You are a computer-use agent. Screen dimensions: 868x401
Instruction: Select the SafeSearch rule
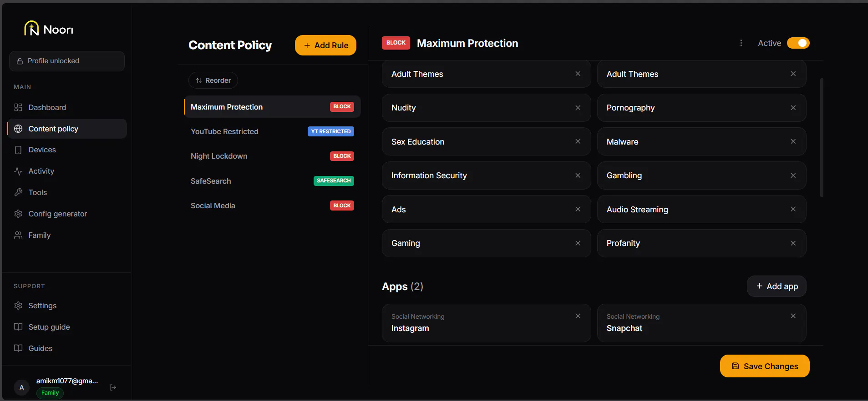point(272,181)
